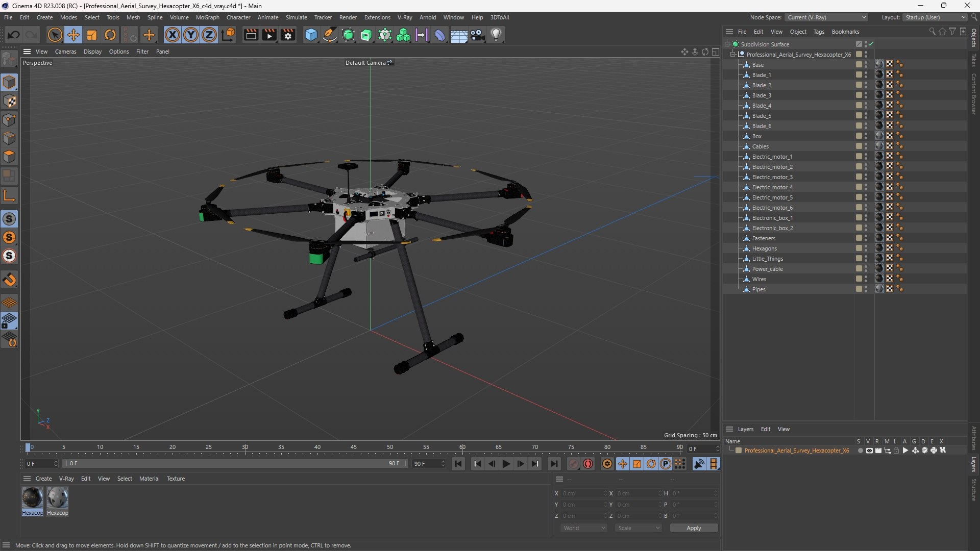Image resolution: width=980 pixels, height=551 pixels.
Task: Toggle visibility dots of Cables object
Action: pos(866,146)
